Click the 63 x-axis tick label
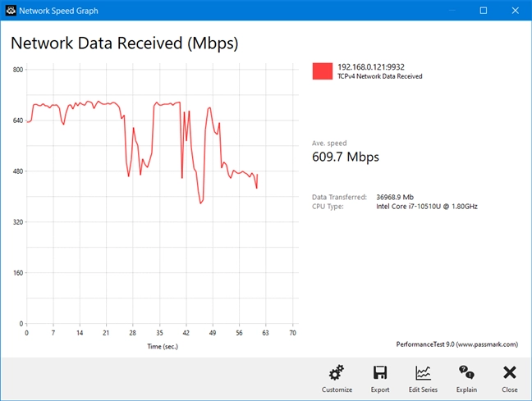Image resolution: width=532 pixels, height=401 pixels. pos(266,333)
